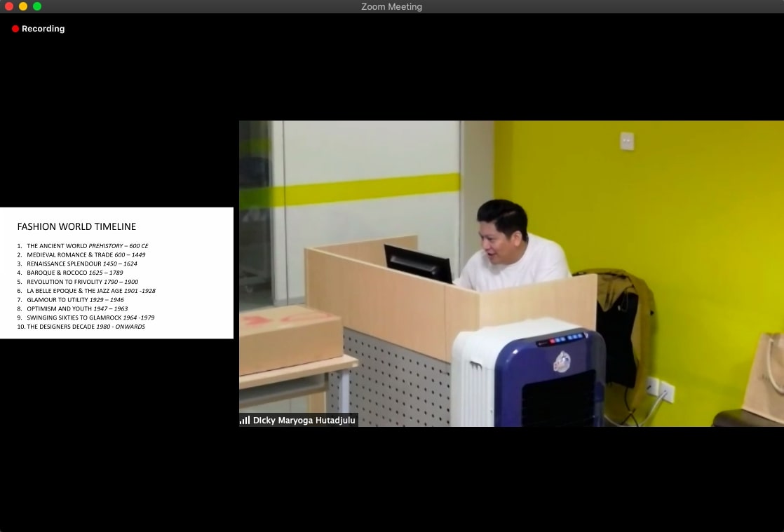Click the signal strength bars icon
784x532 pixels.
coord(245,421)
